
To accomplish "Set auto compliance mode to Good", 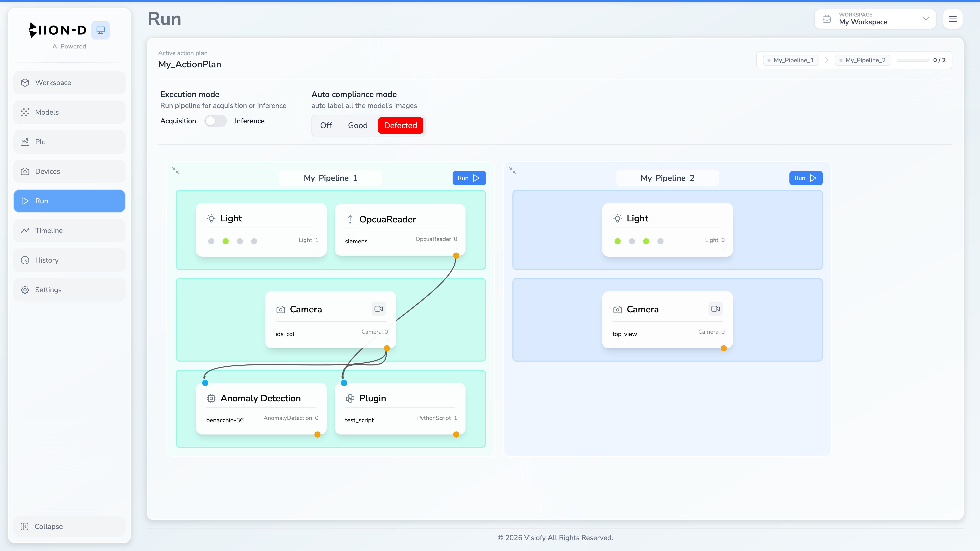I will [358, 126].
